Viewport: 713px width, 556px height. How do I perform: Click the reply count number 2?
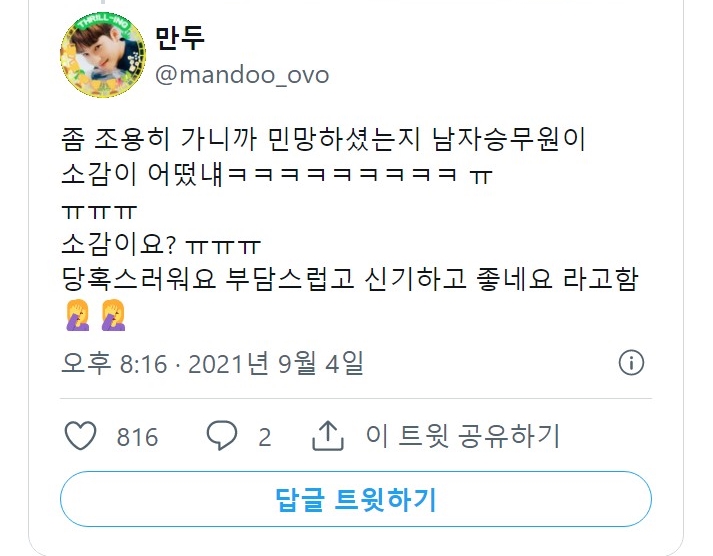coord(265,437)
